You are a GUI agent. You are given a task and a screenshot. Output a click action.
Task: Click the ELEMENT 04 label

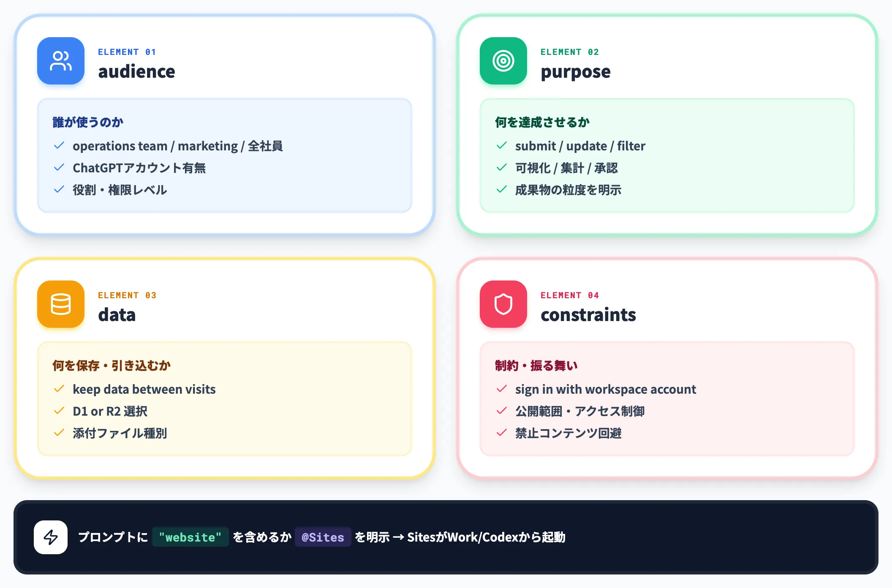point(569,295)
